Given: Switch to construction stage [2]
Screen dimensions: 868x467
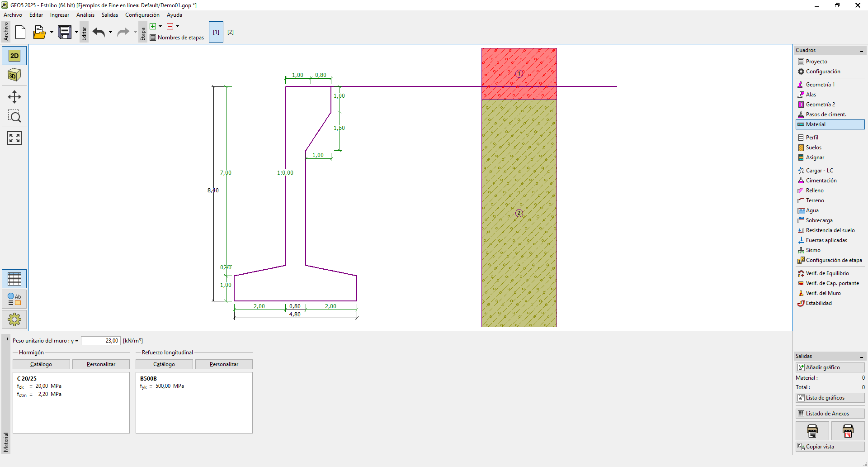Looking at the screenshot, I should [x=231, y=32].
